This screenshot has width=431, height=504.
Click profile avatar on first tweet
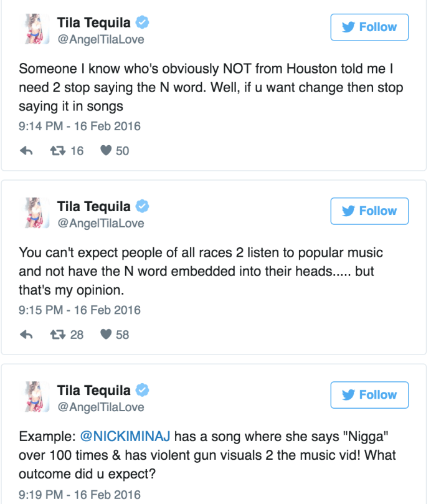click(x=36, y=30)
